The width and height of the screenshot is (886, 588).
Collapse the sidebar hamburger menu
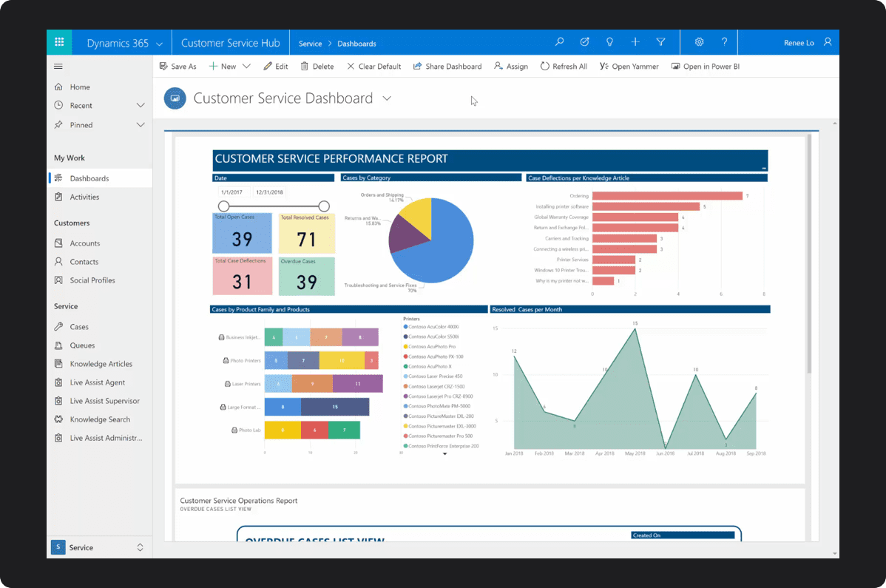point(58,67)
